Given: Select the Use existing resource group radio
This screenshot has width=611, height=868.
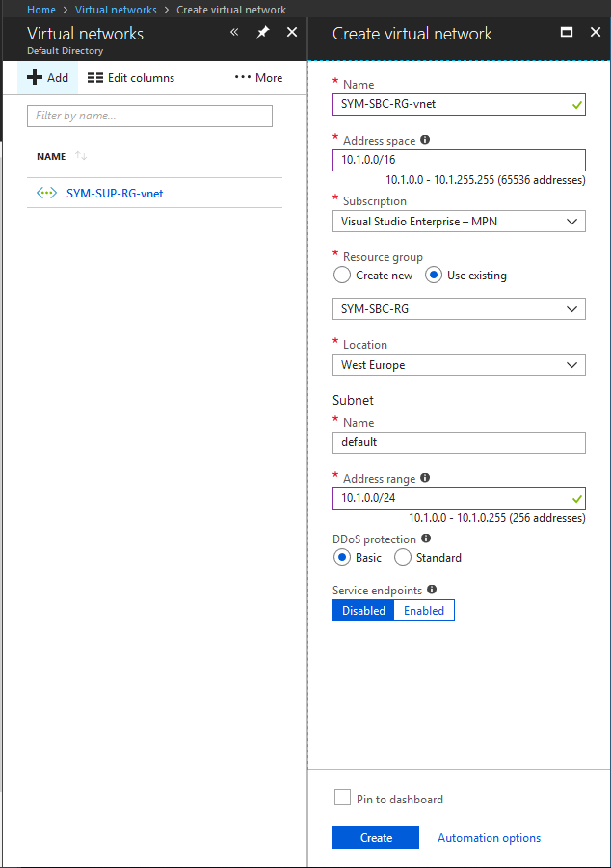Looking at the screenshot, I should (433, 275).
